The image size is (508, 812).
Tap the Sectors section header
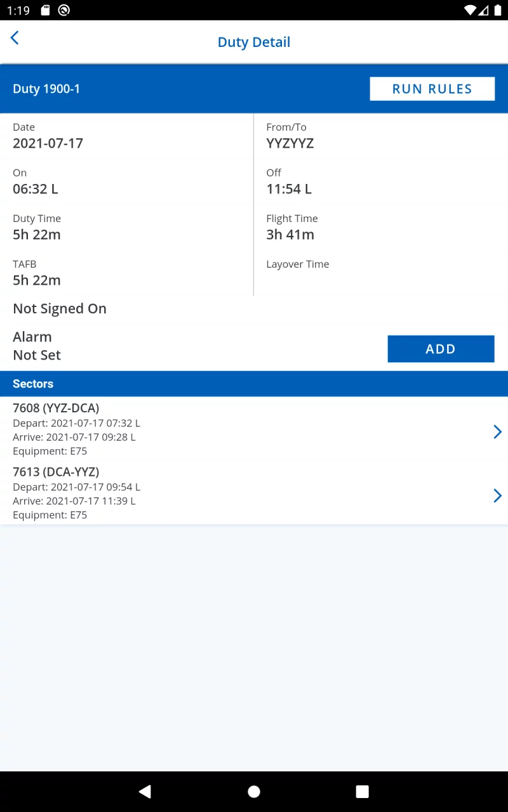pyautogui.click(x=33, y=384)
